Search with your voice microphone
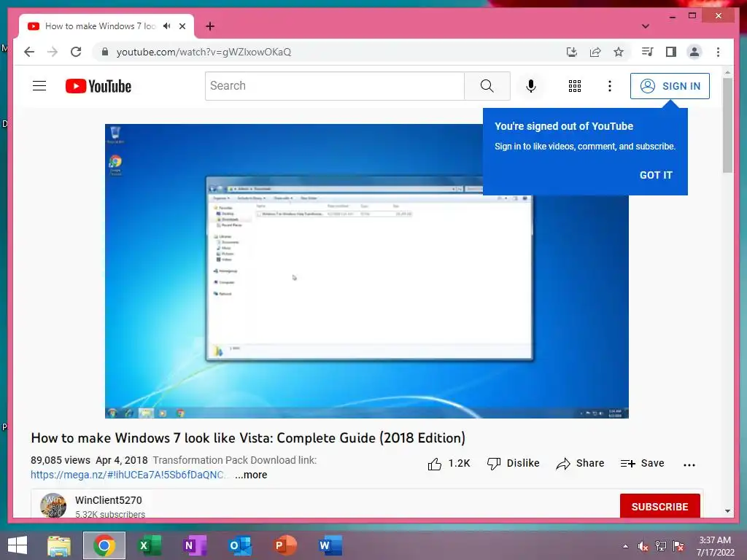747x560 pixels. 531,86
